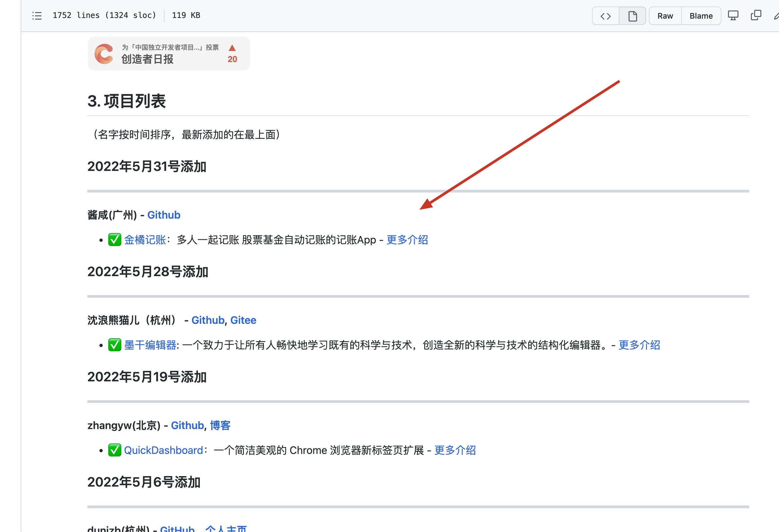Copy raw file contents using copy icon
The height and width of the screenshot is (532, 779).
[x=756, y=15]
